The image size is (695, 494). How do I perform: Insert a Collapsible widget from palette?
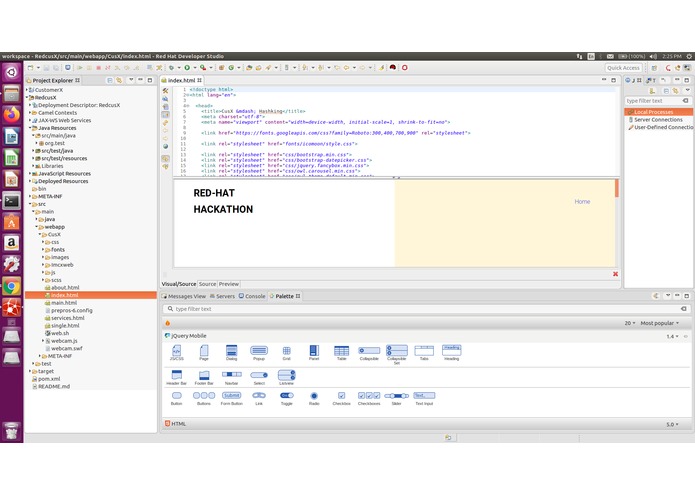click(369, 353)
